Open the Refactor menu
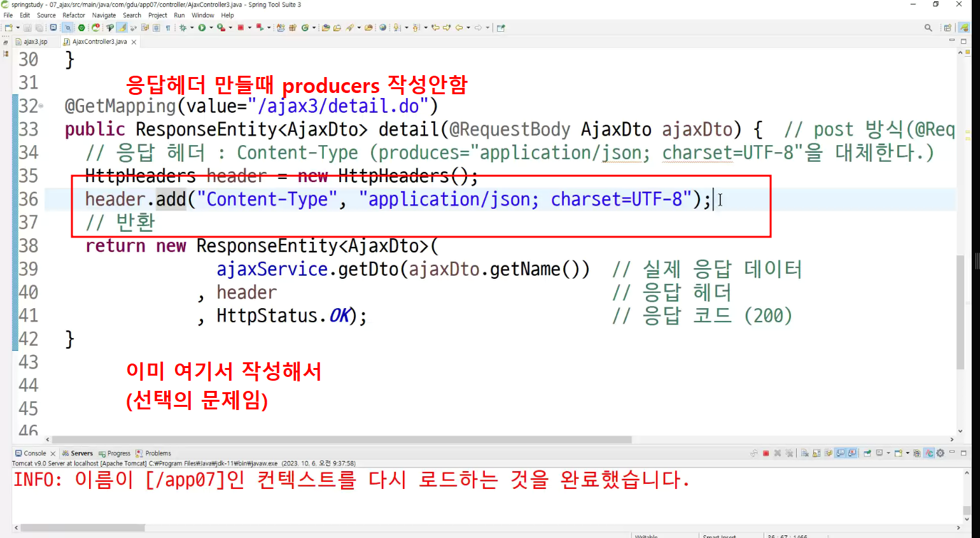980x538 pixels. point(74,15)
